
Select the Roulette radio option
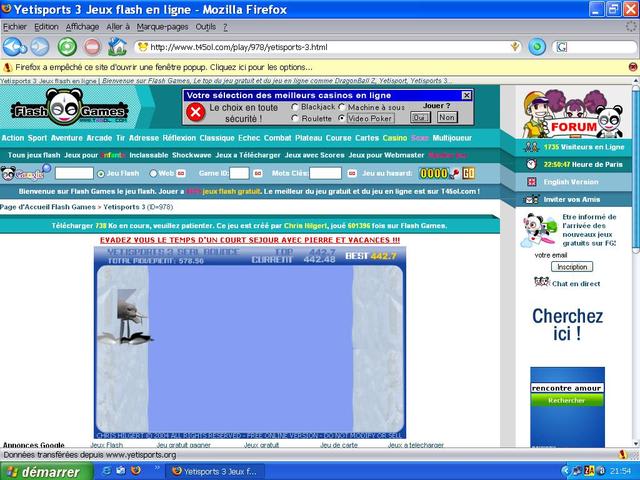295,118
